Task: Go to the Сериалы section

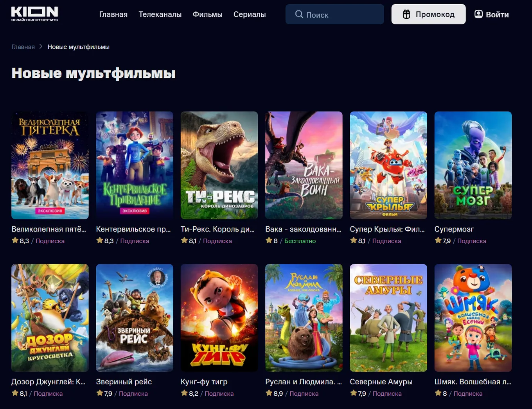Action: click(x=250, y=14)
